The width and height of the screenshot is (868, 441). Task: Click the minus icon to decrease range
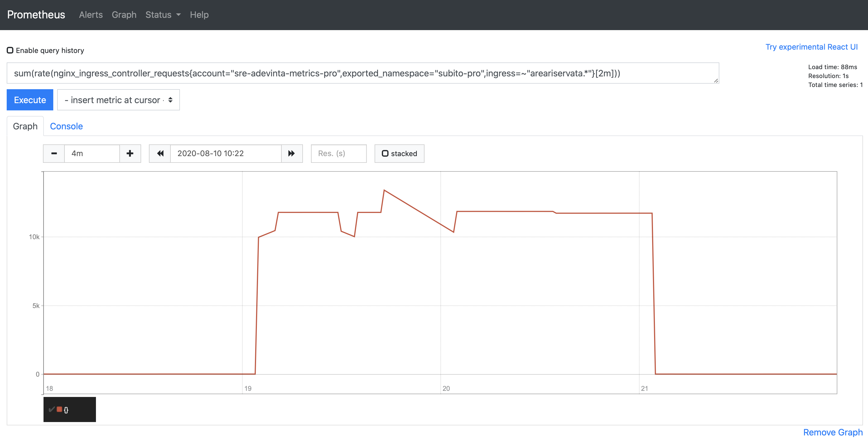[x=54, y=154]
